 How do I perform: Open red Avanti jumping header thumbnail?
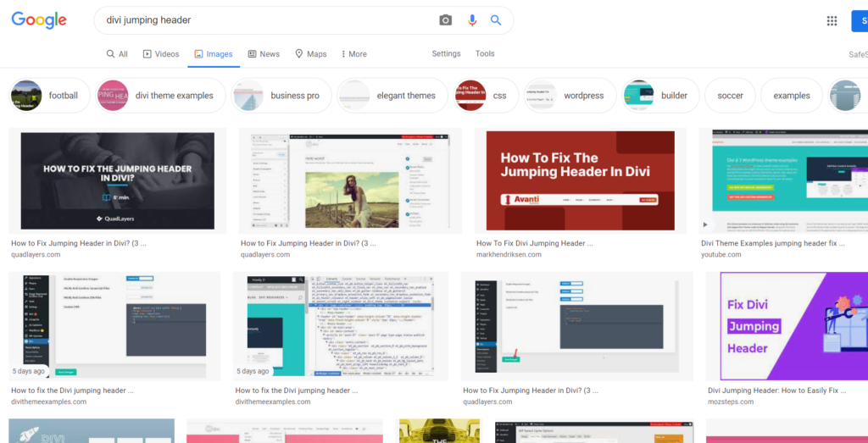pyautogui.click(x=580, y=181)
